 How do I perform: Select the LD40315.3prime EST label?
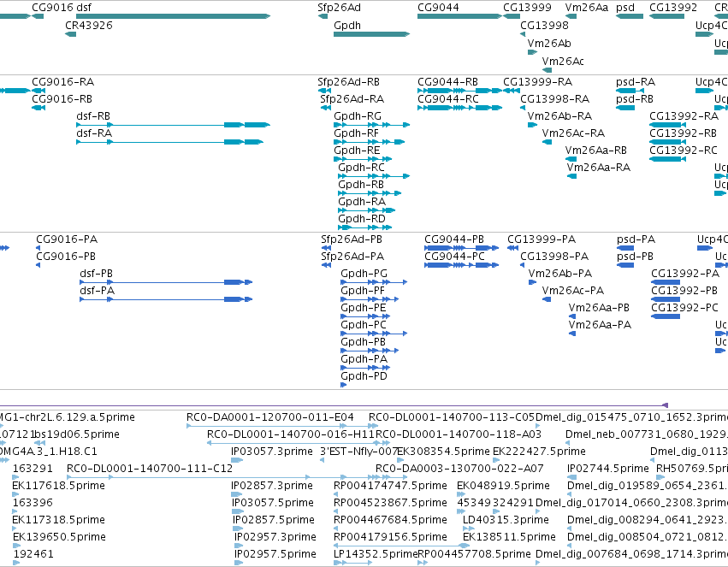coord(506,520)
